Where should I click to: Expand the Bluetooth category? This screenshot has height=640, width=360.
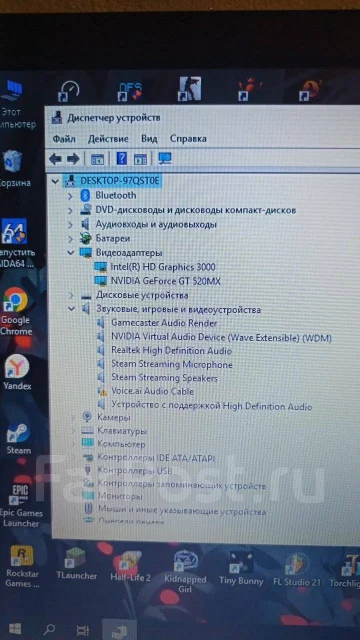point(70,196)
